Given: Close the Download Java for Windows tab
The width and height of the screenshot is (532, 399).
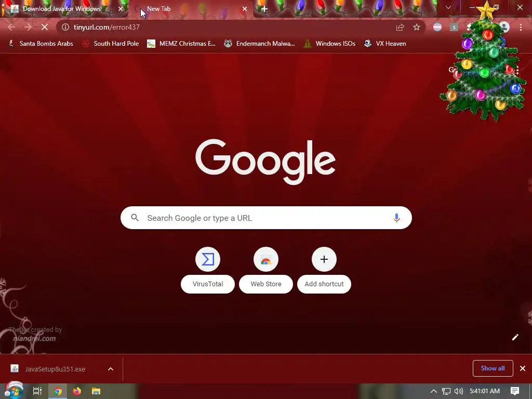Looking at the screenshot, I should click(121, 9).
